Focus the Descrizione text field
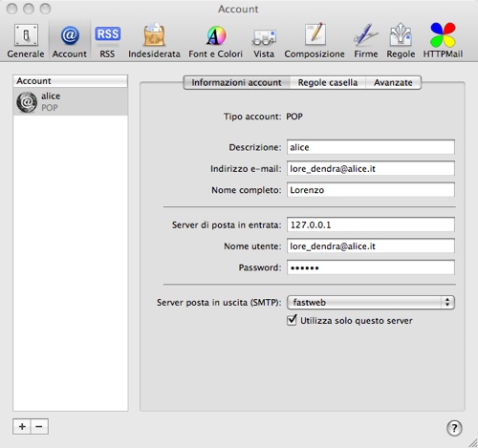The width and height of the screenshot is (478, 448). (x=371, y=147)
